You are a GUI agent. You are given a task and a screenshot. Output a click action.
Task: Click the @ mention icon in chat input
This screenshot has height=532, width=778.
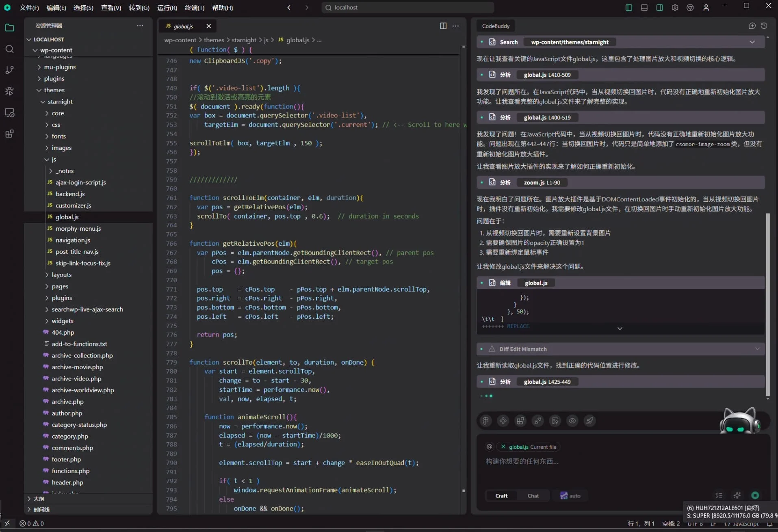tap(490, 447)
